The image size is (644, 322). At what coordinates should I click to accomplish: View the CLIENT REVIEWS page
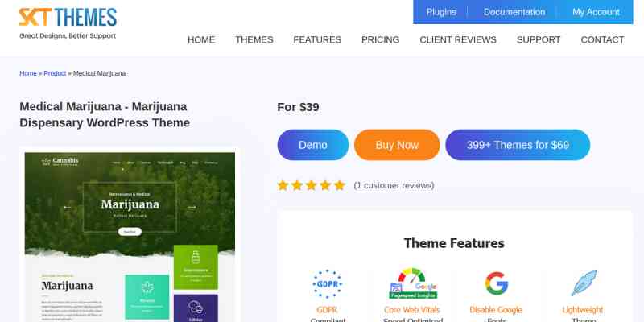click(x=458, y=39)
